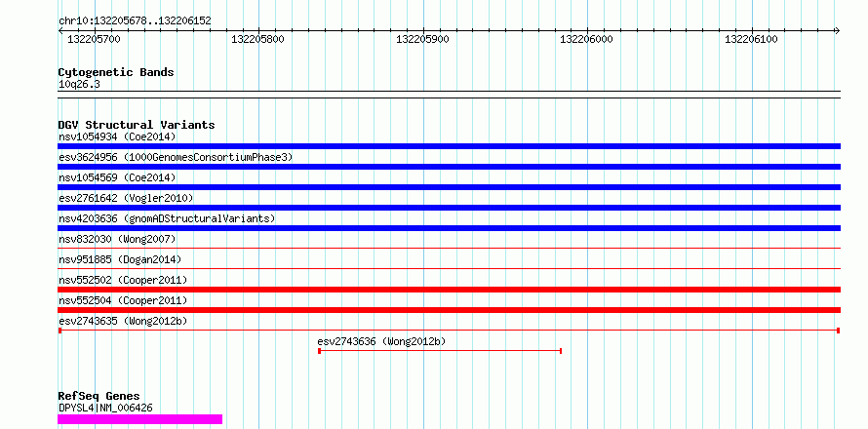
Task: Click the Cytogenetic Bands track heading
Action: tap(116, 72)
